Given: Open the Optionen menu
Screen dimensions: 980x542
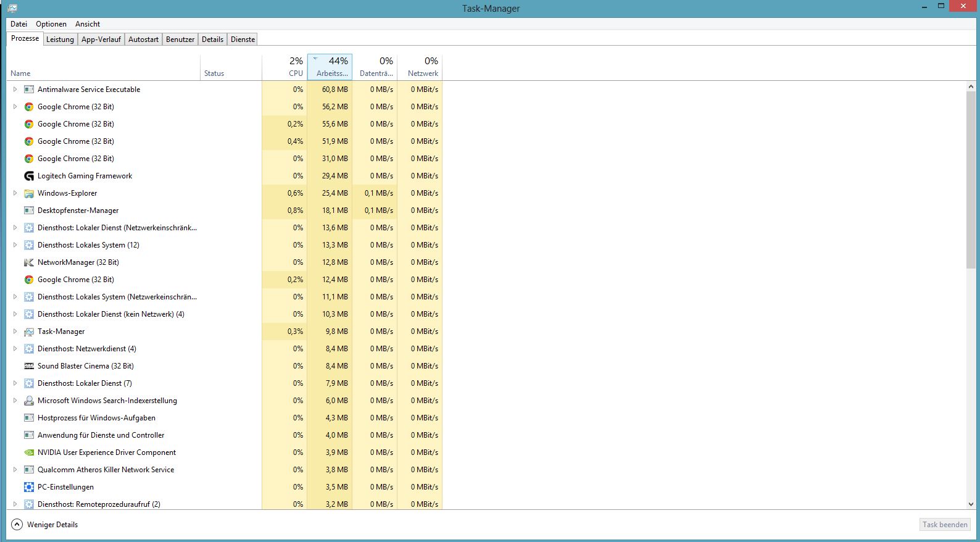Looking at the screenshot, I should click(51, 24).
